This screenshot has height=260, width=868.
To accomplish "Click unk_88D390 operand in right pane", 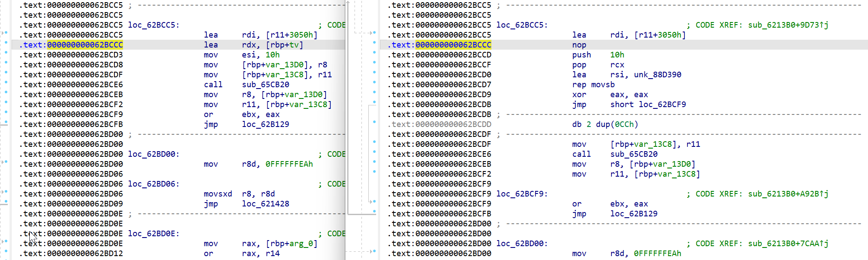I will [x=657, y=75].
